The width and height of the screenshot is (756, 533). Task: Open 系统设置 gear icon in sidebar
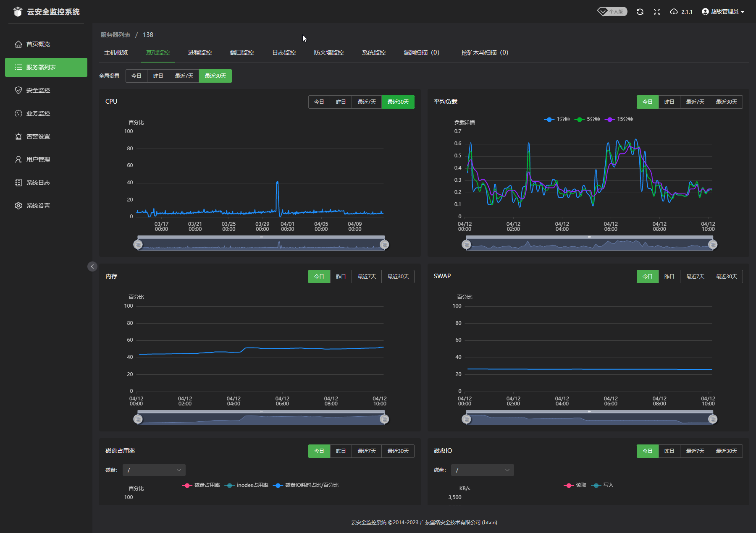[18, 206]
